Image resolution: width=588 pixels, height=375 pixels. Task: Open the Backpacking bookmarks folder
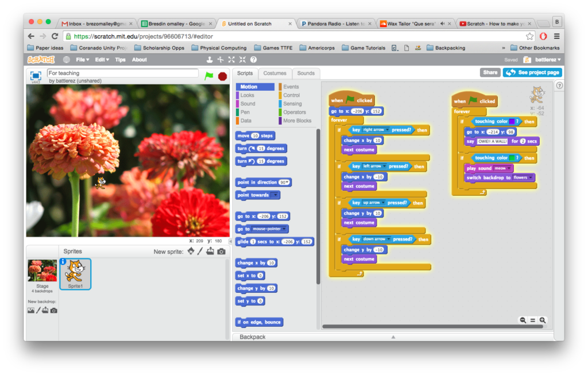pos(446,48)
